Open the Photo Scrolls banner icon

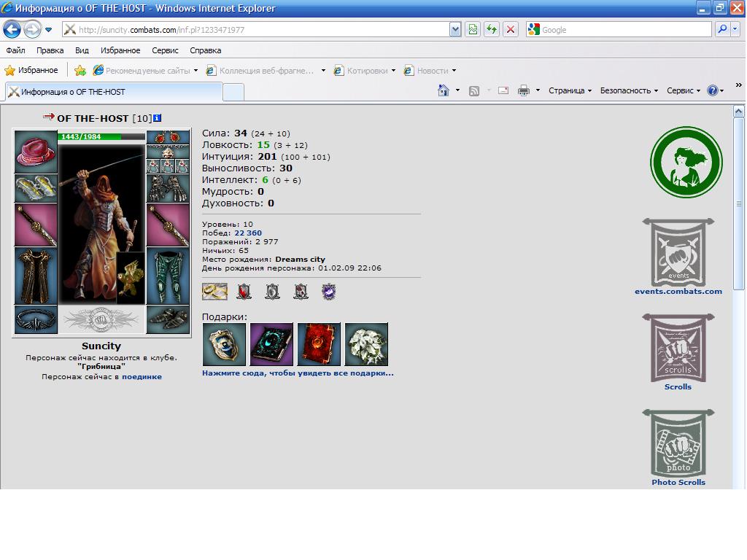(678, 443)
